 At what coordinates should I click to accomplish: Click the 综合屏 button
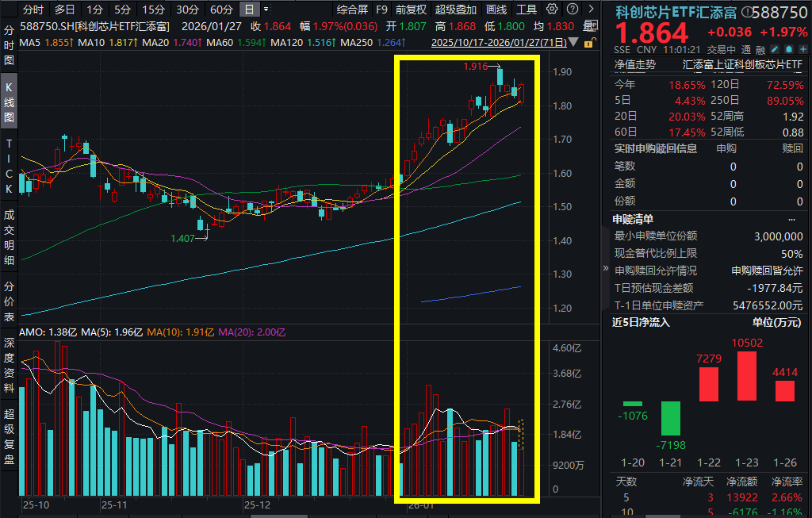coord(352,10)
